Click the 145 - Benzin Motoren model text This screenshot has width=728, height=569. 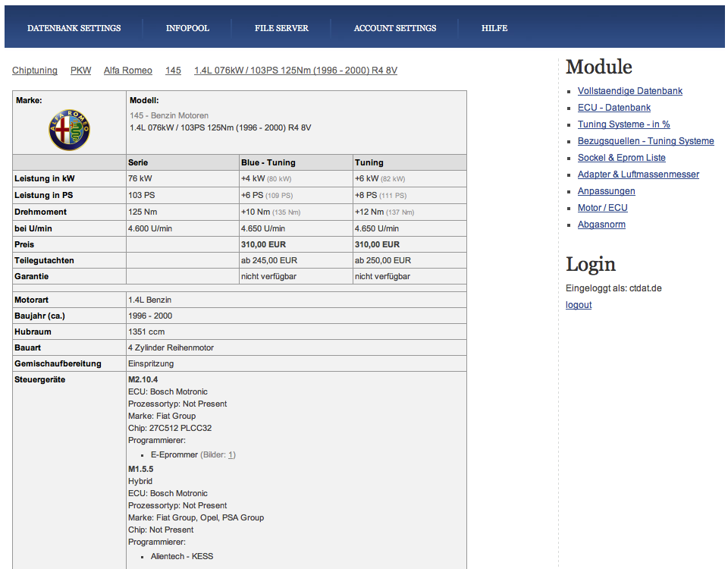[169, 115]
